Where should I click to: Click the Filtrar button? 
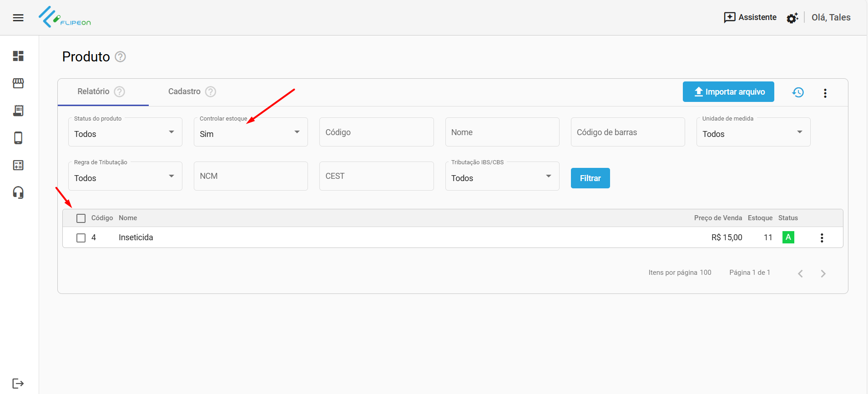click(x=590, y=178)
